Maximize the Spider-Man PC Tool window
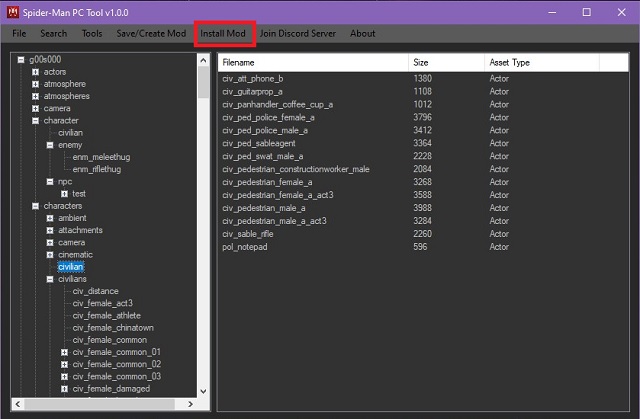The height and width of the screenshot is (419, 640). click(587, 12)
